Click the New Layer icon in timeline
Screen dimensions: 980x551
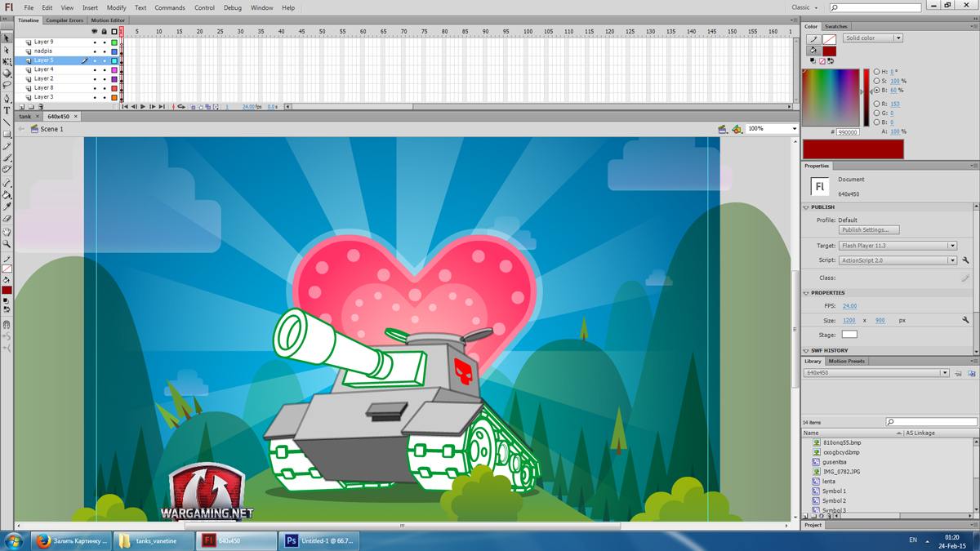point(21,107)
